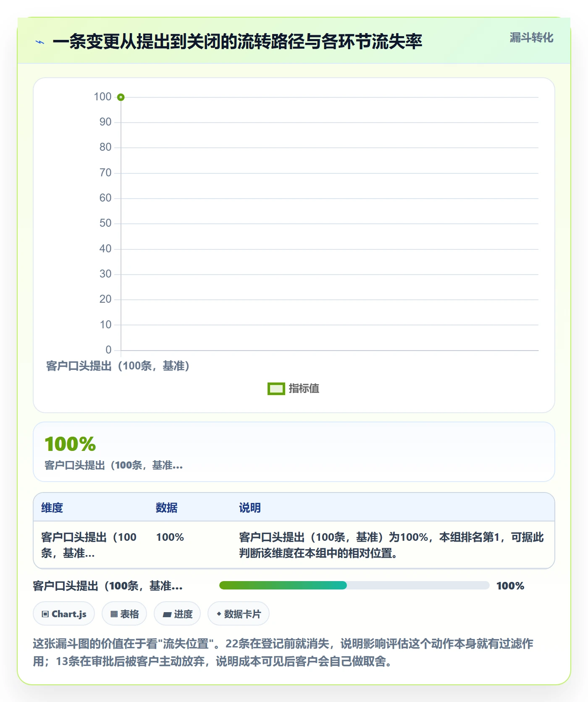Select the 表格 chip
This screenshot has width=588, height=702.
[124, 614]
